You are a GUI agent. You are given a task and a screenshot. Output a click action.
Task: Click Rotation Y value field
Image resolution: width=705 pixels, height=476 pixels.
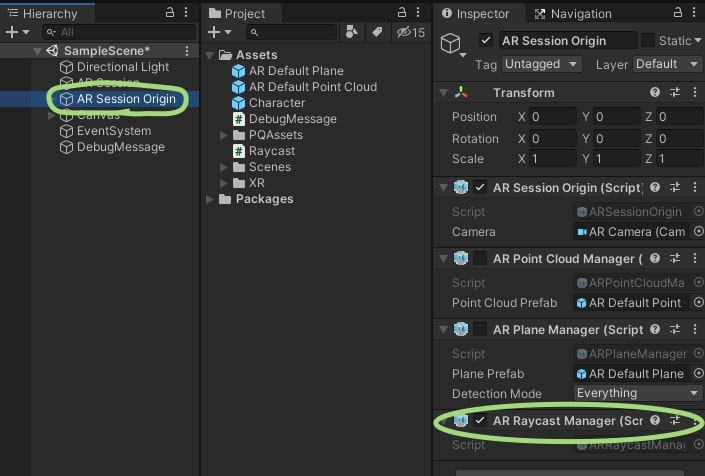point(616,138)
